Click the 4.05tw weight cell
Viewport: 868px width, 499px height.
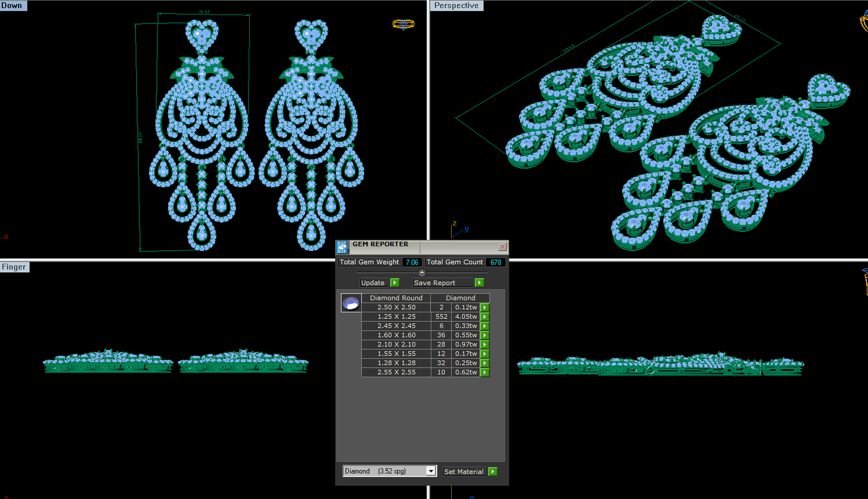click(x=466, y=316)
